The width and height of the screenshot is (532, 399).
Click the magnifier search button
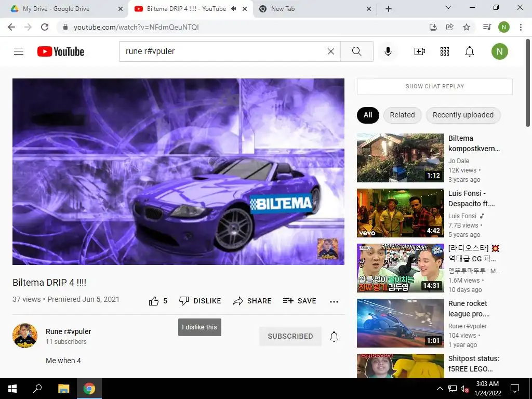(356, 51)
